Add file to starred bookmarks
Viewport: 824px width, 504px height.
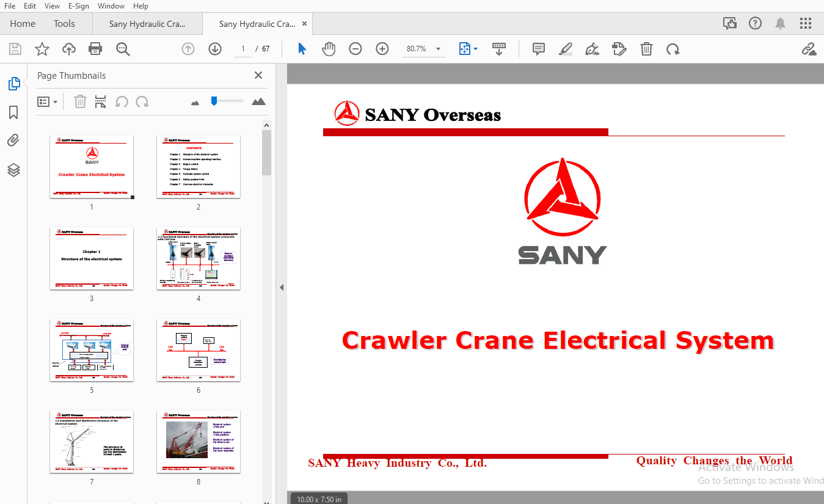42,49
